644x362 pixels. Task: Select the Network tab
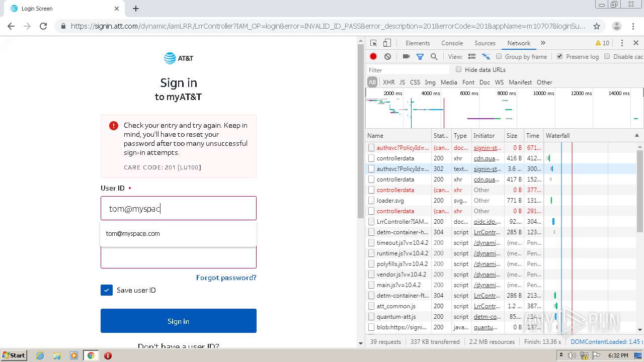pyautogui.click(x=519, y=43)
